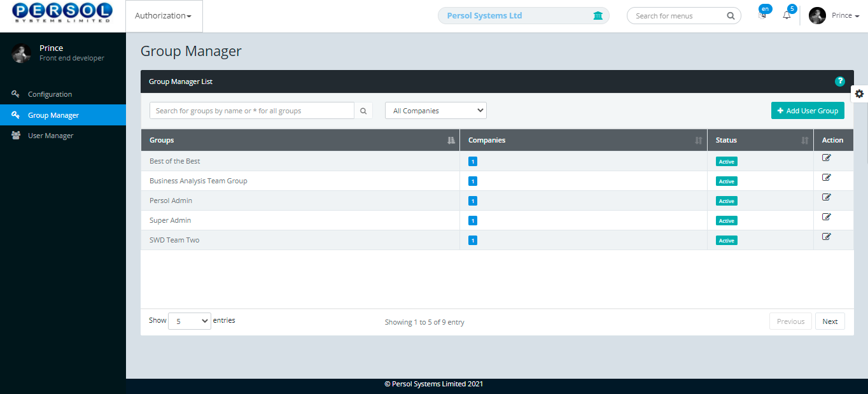Click the Showing 1 to 5 of 9 entry text

424,322
